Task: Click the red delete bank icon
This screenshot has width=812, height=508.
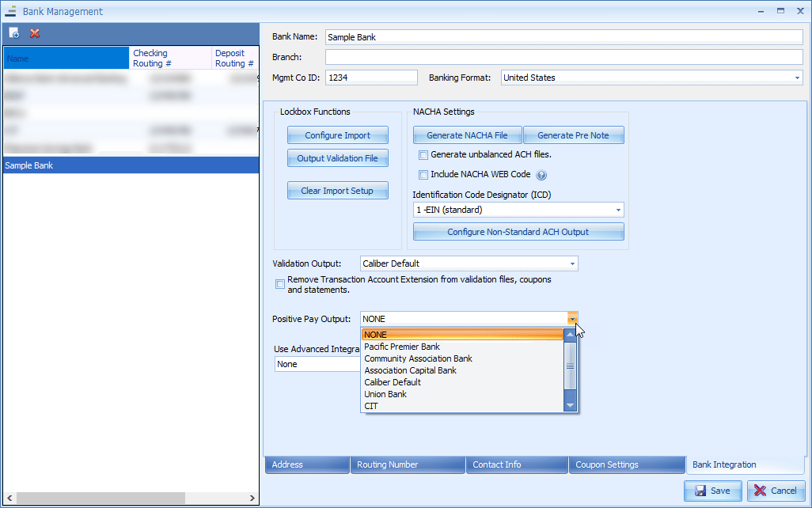Action: coord(35,33)
